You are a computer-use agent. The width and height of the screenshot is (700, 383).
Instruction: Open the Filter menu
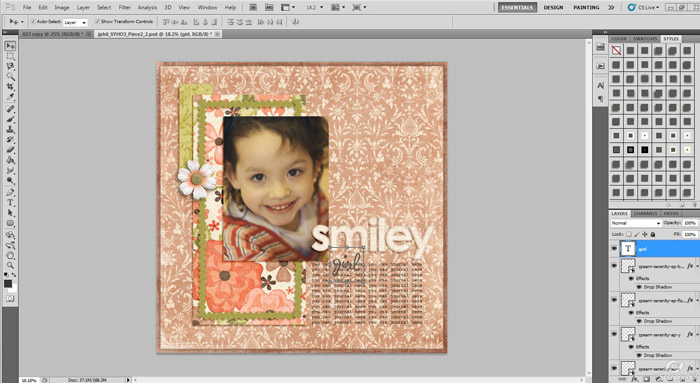[x=125, y=7]
